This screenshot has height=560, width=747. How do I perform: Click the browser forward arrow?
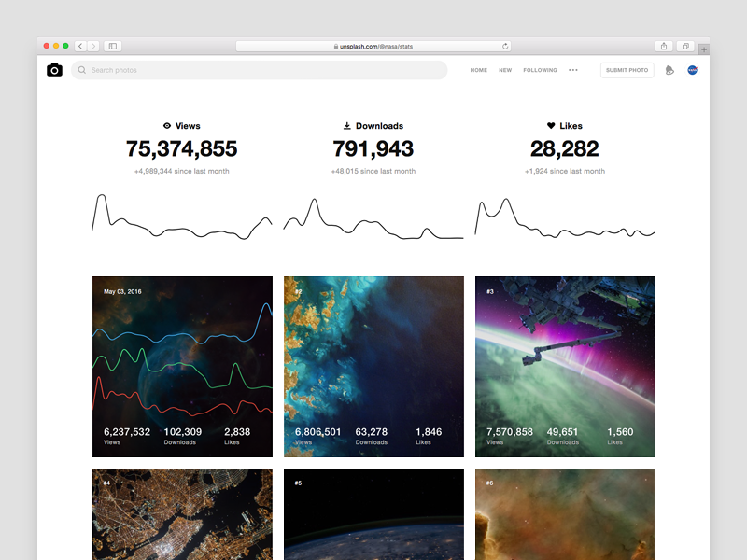click(92, 46)
